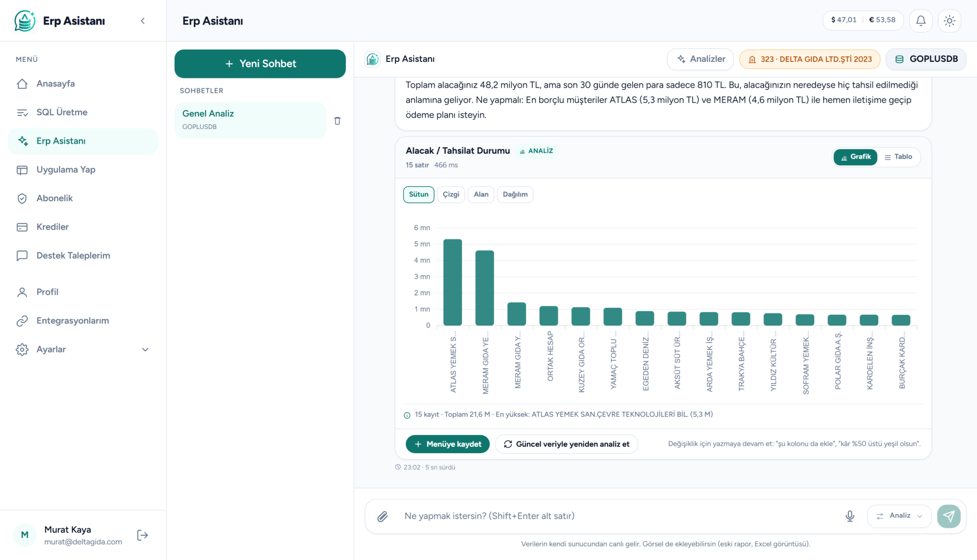The image size is (977, 560).
Task: Delete the Genel Analiz chat via trash icon
Action: (x=337, y=121)
